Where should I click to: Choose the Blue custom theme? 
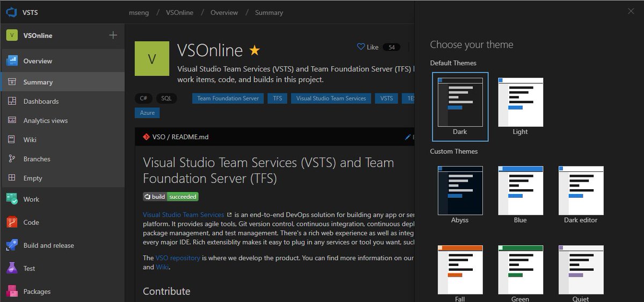pos(520,195)
